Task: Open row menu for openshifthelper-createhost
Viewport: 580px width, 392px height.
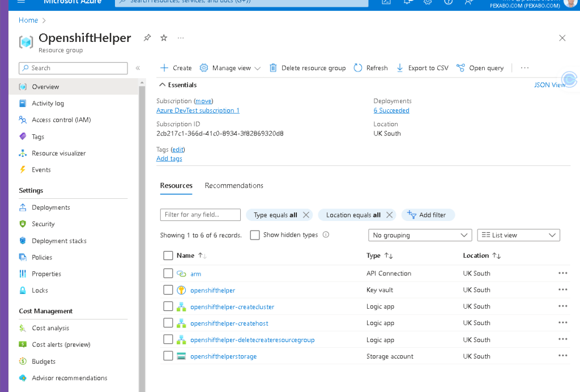Action: pyautogui.click(x=562, y=323)
